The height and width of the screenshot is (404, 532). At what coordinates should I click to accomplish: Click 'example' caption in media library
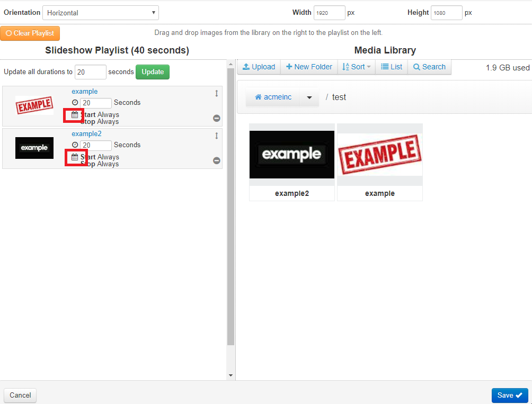tap(380, 193)
